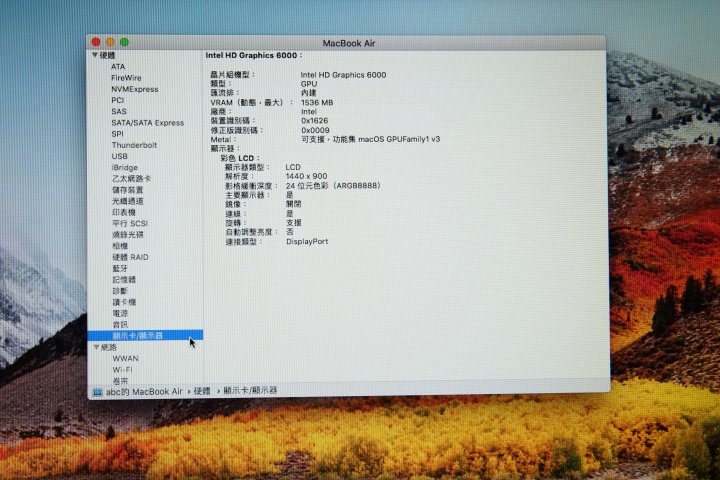Screen dimensions: 720x480
Task: Minimize window with the yellow button
Action: pyautogui.click(x=110, y=42)
